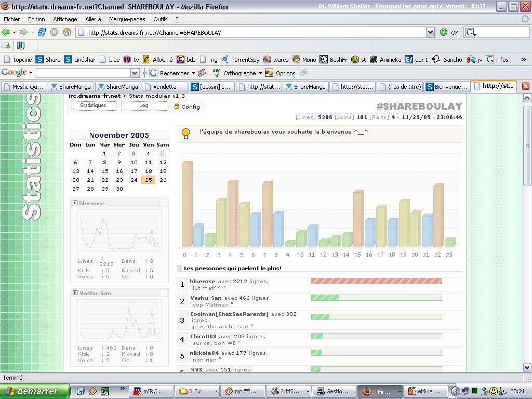
Task: Click the Google toolbar logo
Action: [x=14, y=72]
